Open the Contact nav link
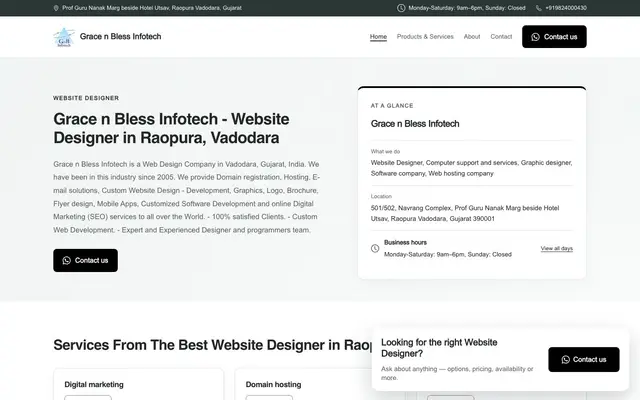 501,37
